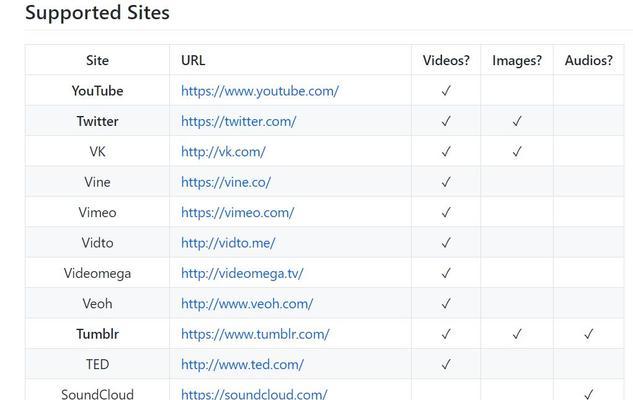
Task: Open the YouTube URL link
Action: (260, 91)
